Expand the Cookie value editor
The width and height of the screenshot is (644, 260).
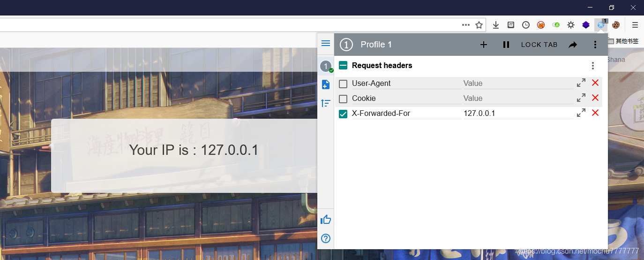pyautogui.click(x=581, y=98)
